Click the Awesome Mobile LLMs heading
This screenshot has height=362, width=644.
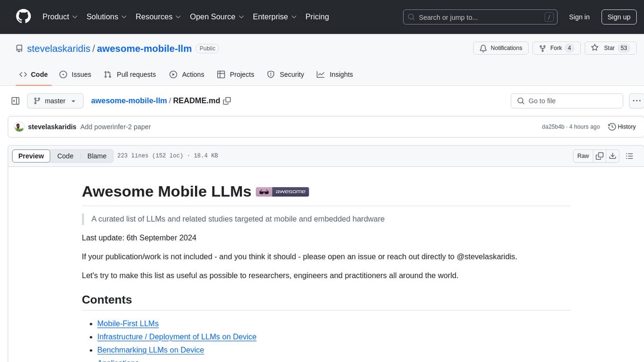click(x=167, y=191)
